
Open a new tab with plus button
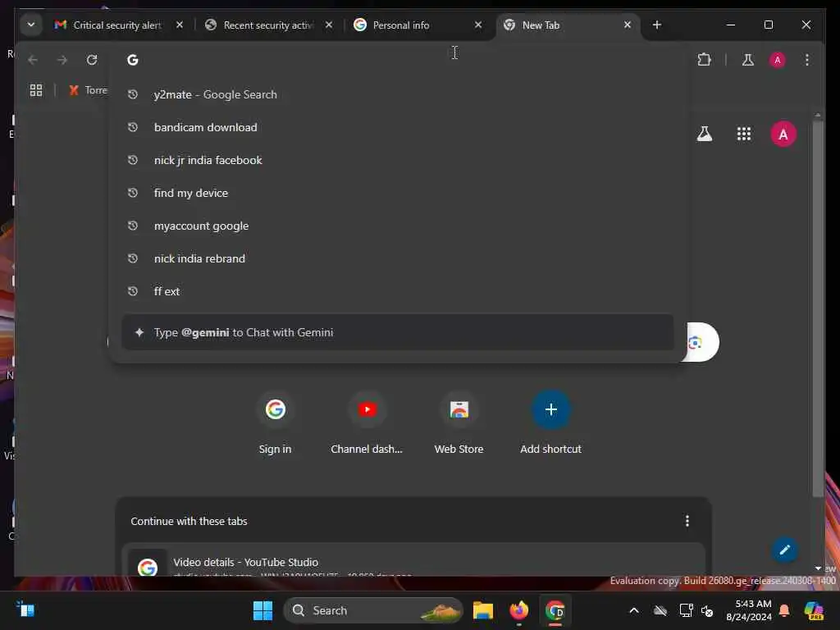click(x=657, y=25)
